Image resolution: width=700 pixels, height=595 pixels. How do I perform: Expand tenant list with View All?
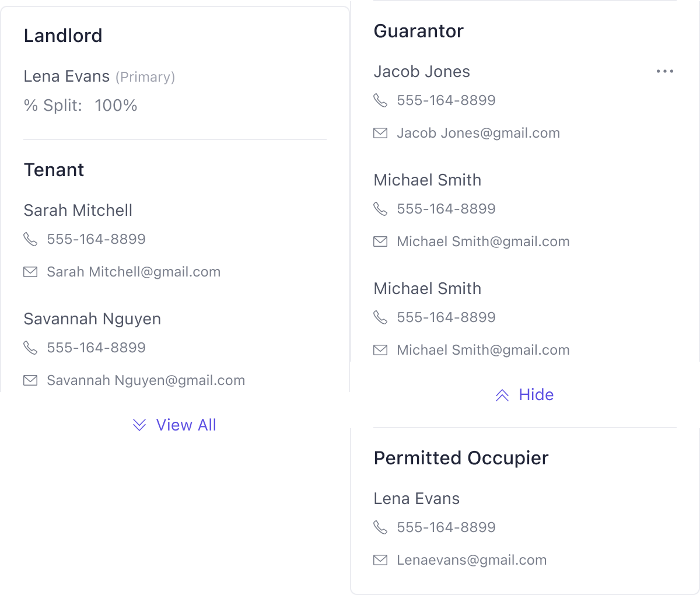(185, 425)
